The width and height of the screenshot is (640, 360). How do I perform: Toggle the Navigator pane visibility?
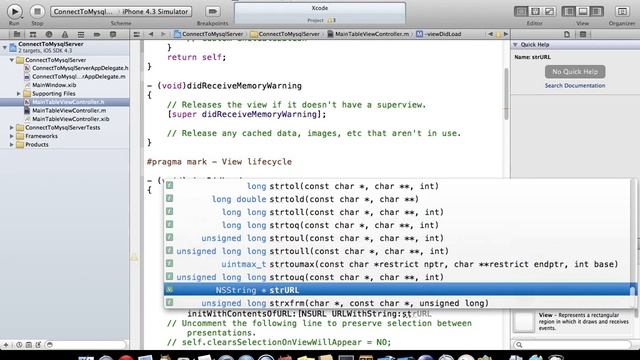(x=569, y=11)
